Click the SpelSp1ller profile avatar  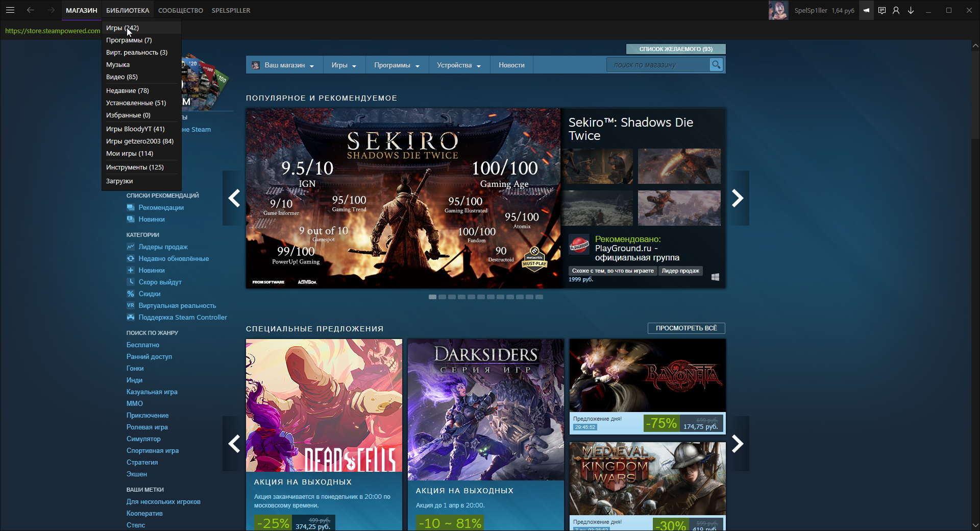pyautogui.click(x=778, y=10)
